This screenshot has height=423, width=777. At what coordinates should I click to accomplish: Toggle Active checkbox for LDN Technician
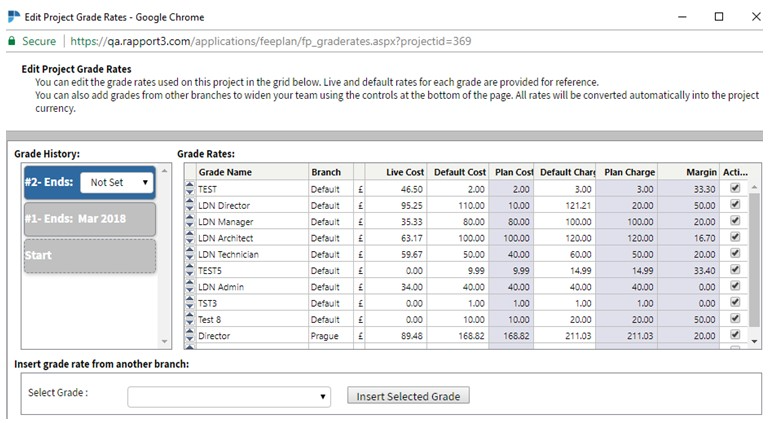tap(735, 253)
